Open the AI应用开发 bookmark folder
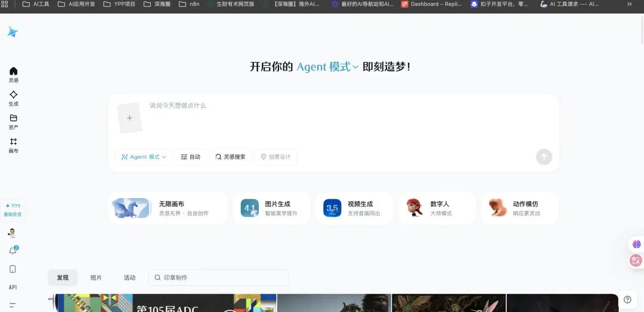The image size is (644, 312). click(x=76, y=4)
